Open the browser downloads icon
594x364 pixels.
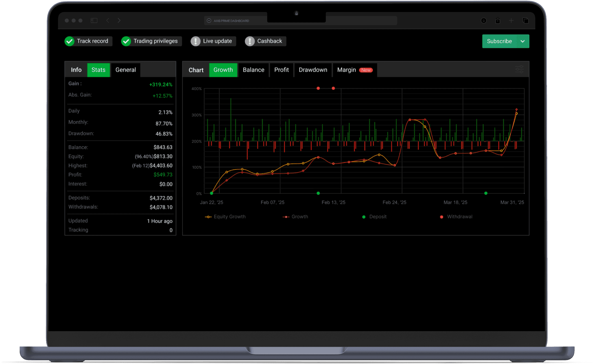coord(484,21)
